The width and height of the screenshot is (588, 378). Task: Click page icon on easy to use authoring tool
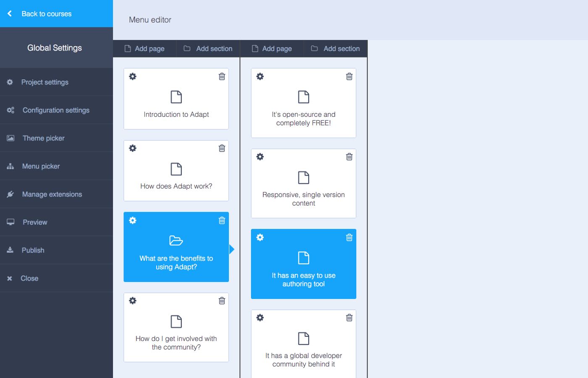tap(304, 258)
